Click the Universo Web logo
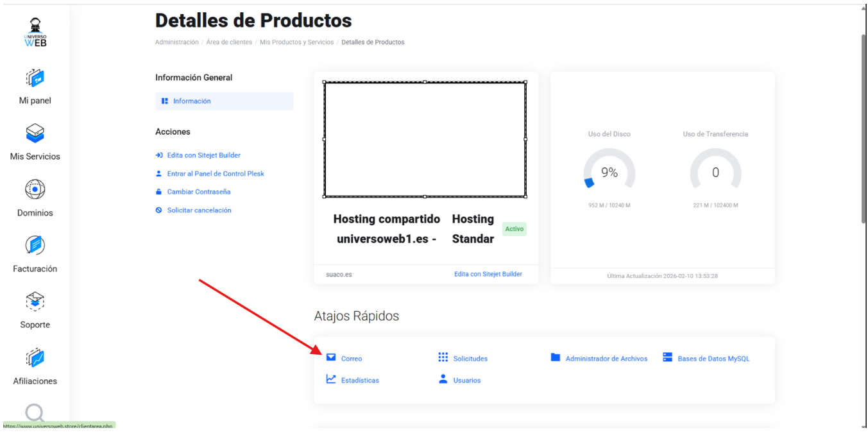 click(35, 32)
